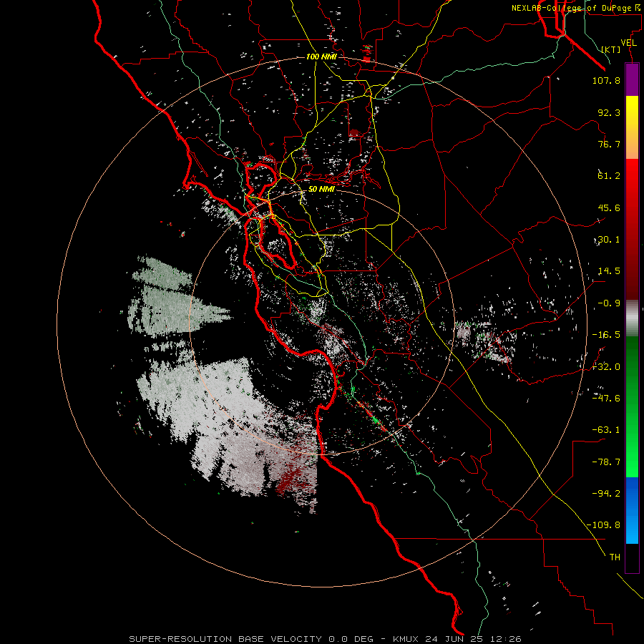Click the SUPER-RESOLUTION BASE VELOCITY caption text
Image resolution: width=644 pixels, height=644 pixels.
click(227, 639)
